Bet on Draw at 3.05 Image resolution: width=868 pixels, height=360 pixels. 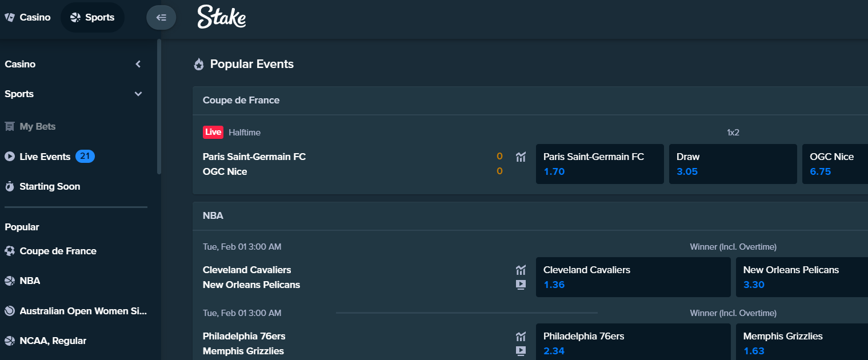733,164
